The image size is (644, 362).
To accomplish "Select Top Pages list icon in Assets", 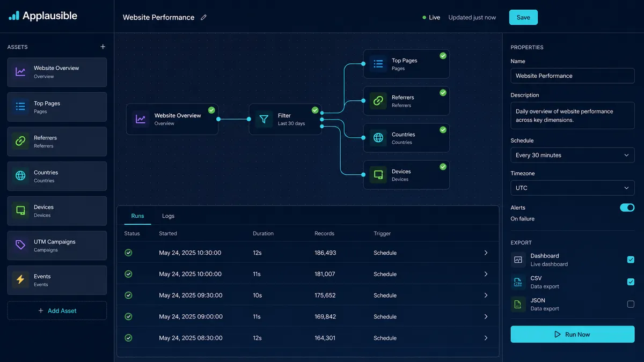I will 20,107.
